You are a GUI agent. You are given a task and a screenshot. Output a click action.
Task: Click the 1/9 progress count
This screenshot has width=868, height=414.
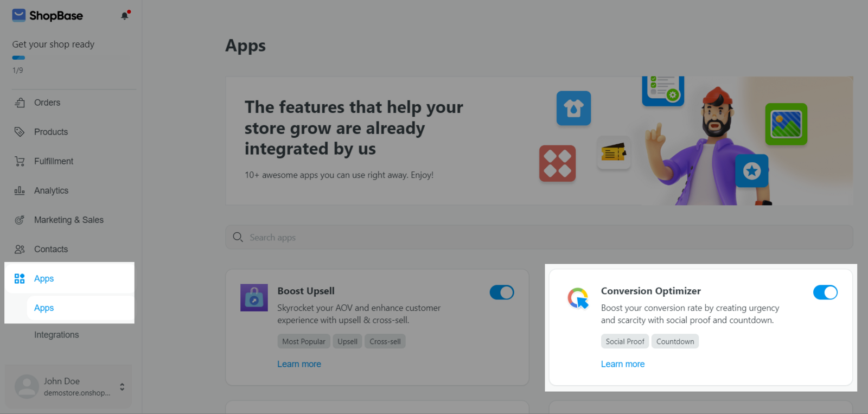(17, 70)
